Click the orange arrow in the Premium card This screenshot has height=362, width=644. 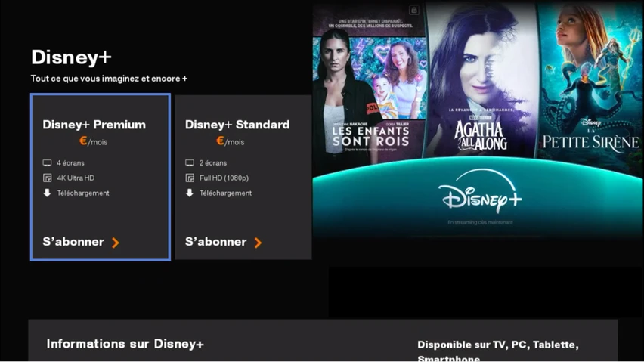pyautogui.click(x=116, y=243)
